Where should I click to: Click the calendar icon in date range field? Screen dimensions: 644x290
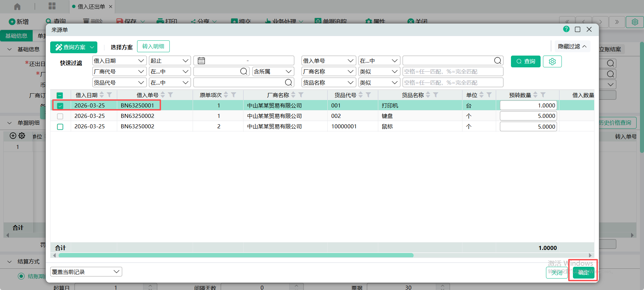[201, 61]
